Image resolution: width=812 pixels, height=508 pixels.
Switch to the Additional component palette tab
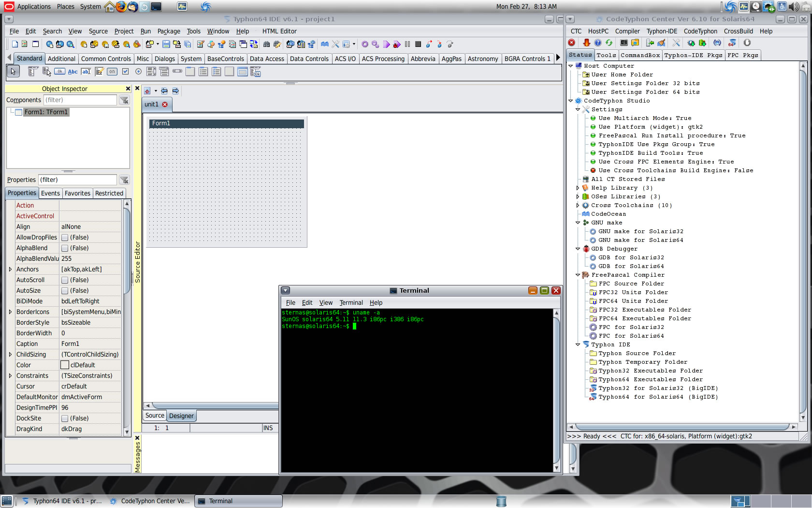(x=61, y=59)
